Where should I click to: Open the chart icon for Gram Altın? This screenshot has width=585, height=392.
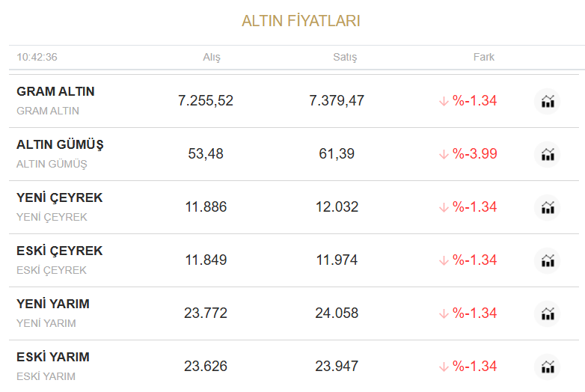[548, 101]
